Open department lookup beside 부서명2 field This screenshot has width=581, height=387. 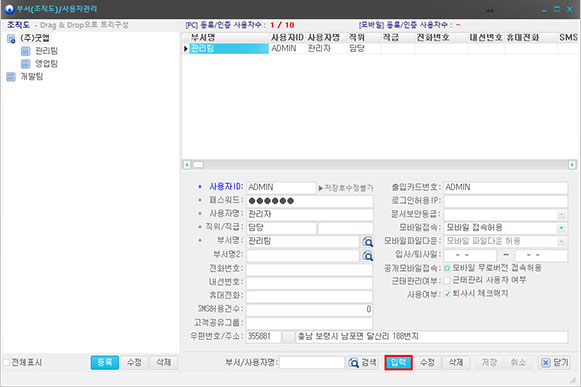(x=368, y=255)
